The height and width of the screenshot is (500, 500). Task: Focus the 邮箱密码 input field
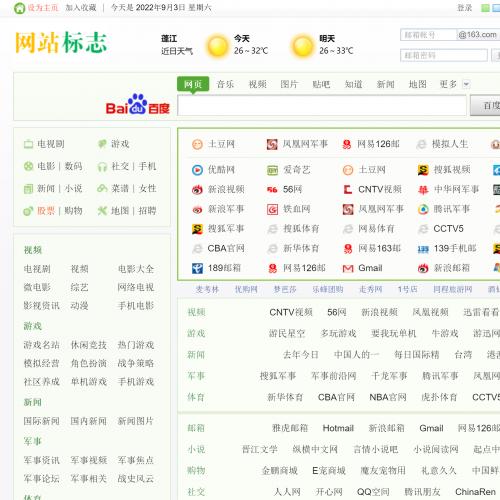(x=444, y=55)
